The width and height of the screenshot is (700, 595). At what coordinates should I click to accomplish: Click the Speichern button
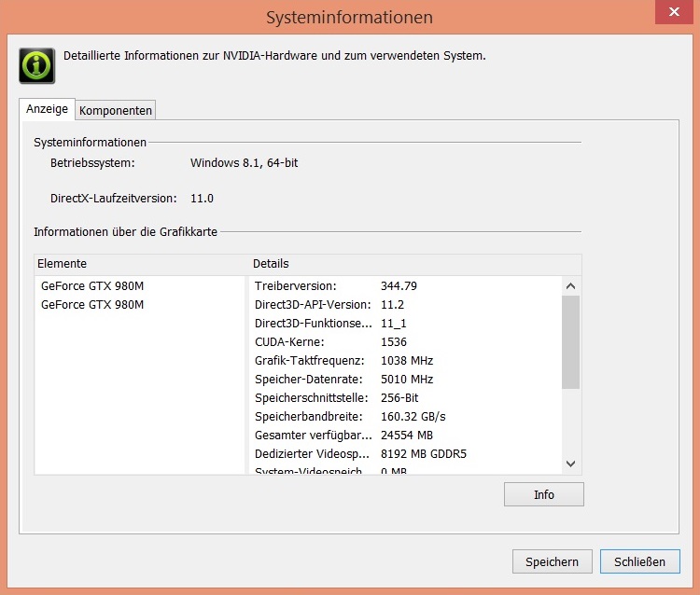pos(552,561)
